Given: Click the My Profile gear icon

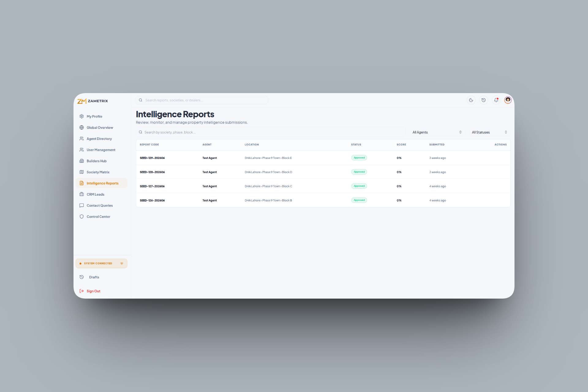Looking at the screenshot, I should pyautogui.click(x=81, y=116).
